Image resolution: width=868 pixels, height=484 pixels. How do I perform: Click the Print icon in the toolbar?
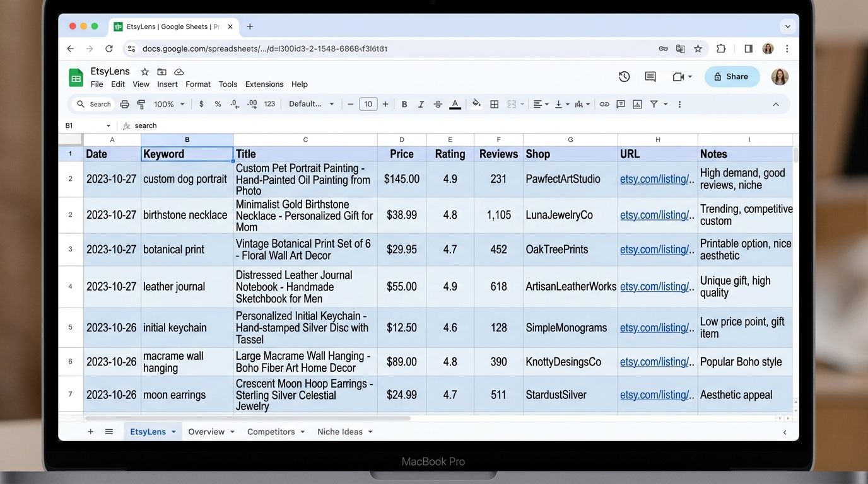click(x=124, y=105)
